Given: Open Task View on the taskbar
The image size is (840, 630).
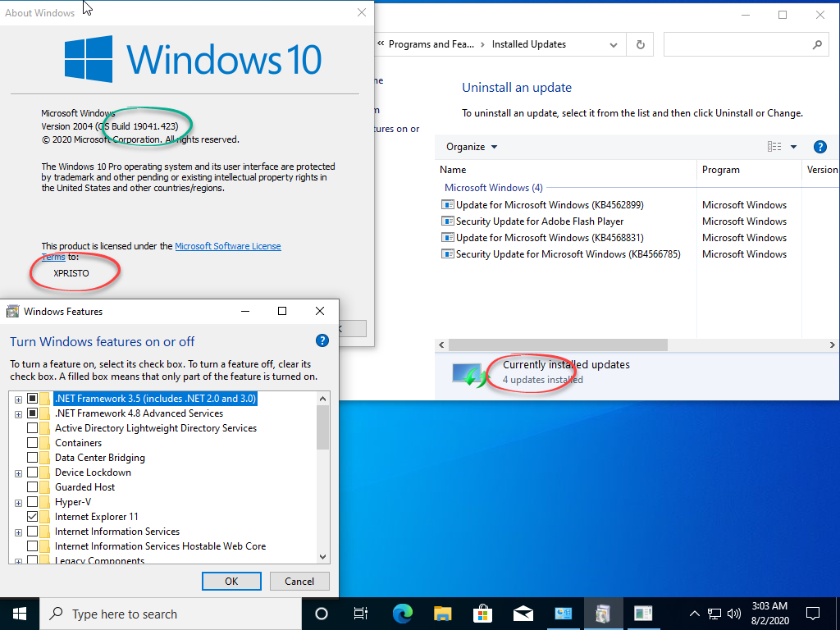Looking at the screenshot, I should 362,614.
